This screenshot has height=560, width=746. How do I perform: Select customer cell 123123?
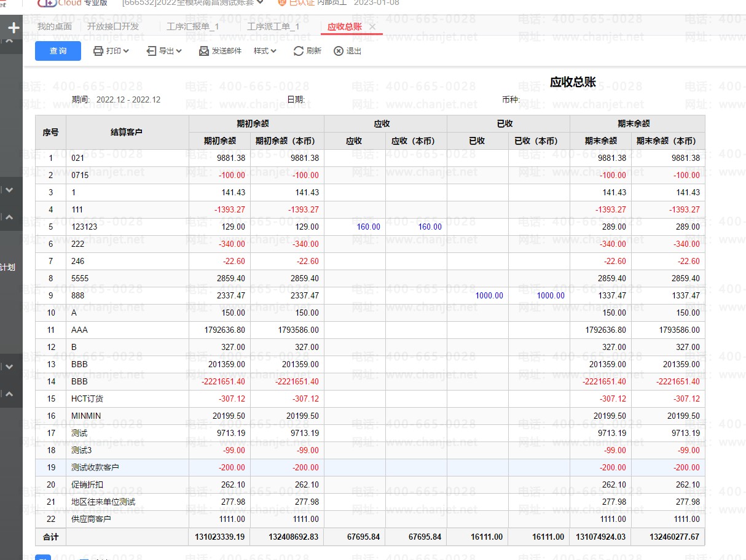click(127, 227)
